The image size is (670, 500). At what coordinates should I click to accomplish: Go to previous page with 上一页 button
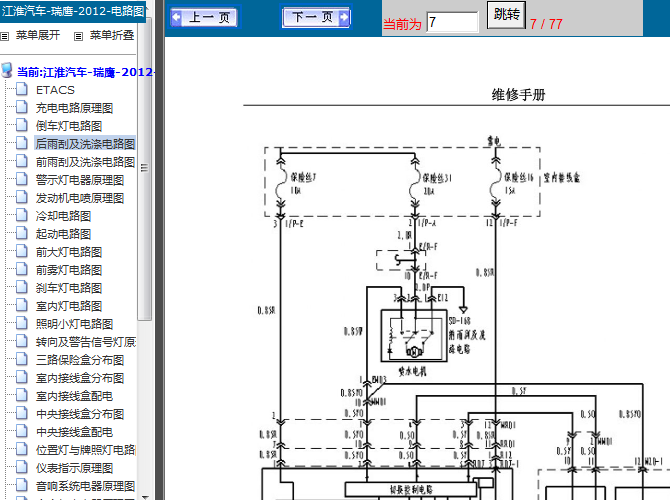click(x=204, y=18)
